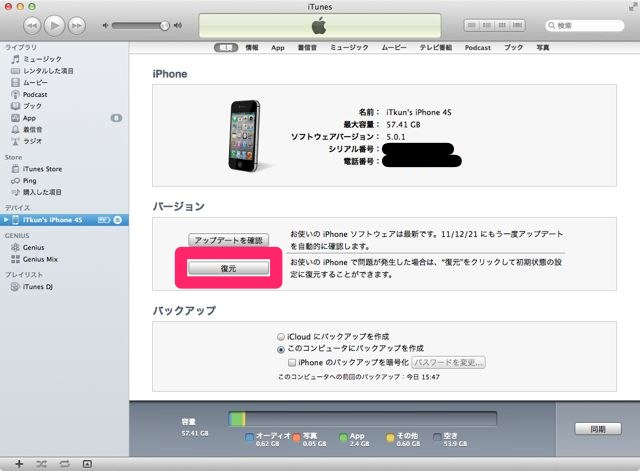640x471 pixels.
Task: Click the blue オーディオ legend swatch
Action: tap(249, 438)
